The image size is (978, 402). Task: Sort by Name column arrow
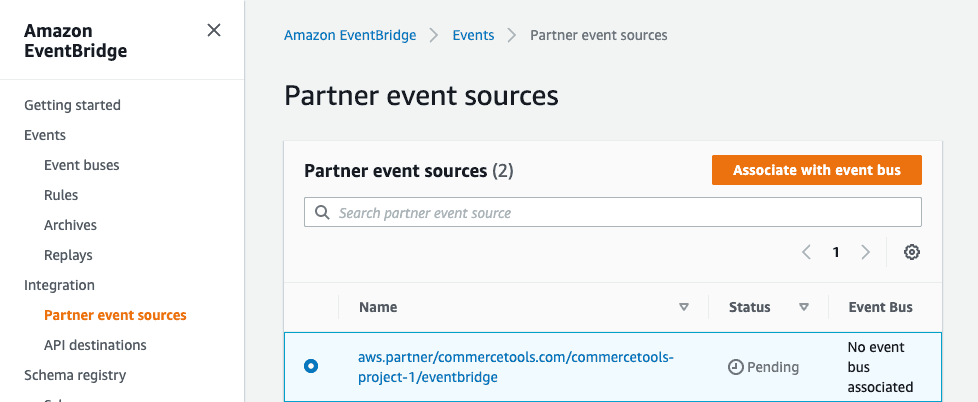[x=684, y=308]
